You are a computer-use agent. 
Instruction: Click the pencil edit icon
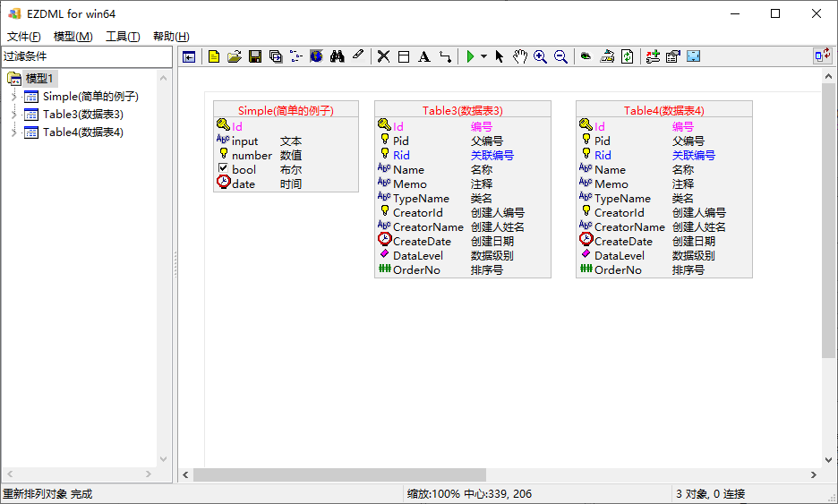(x=358, y=55)
